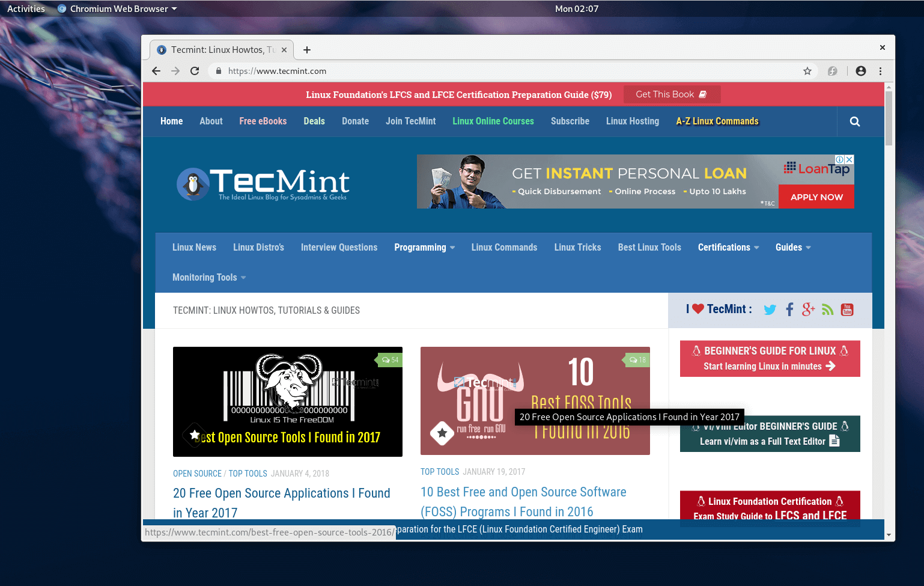
Task: Open TecMint Google Plus icon
Action: click(x=809, y=310)
